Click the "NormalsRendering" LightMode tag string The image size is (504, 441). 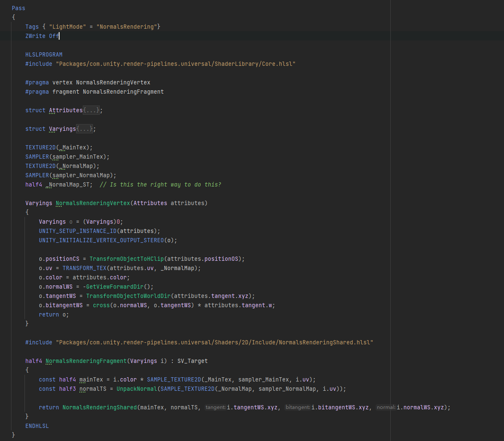pos(127,27)
